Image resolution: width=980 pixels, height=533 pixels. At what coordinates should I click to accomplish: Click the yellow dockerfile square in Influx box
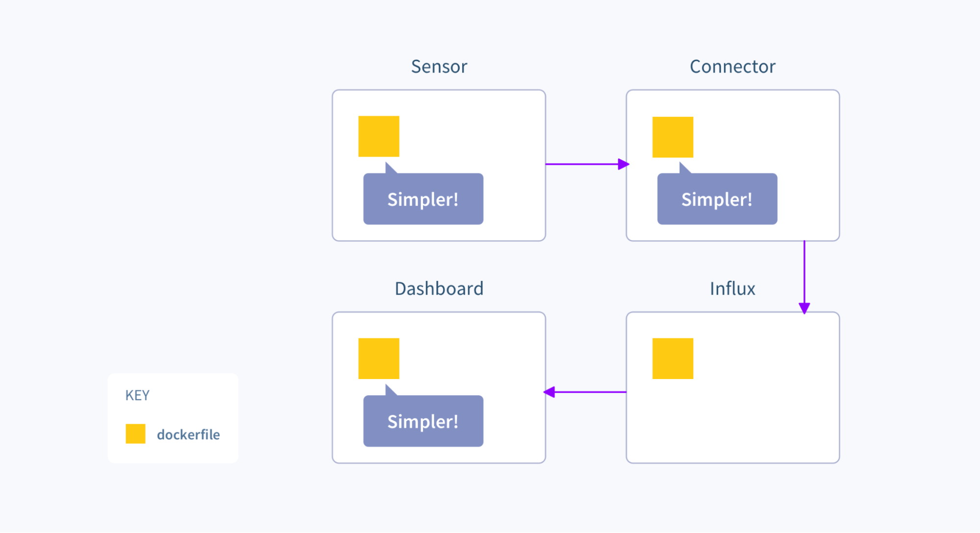(673, 358)
